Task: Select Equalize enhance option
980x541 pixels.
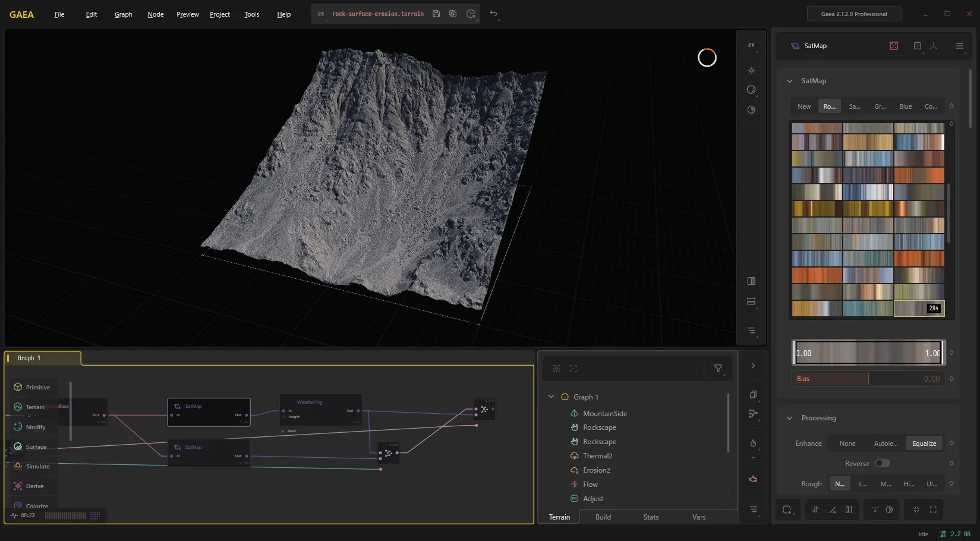Action: [x=924, y=444]
